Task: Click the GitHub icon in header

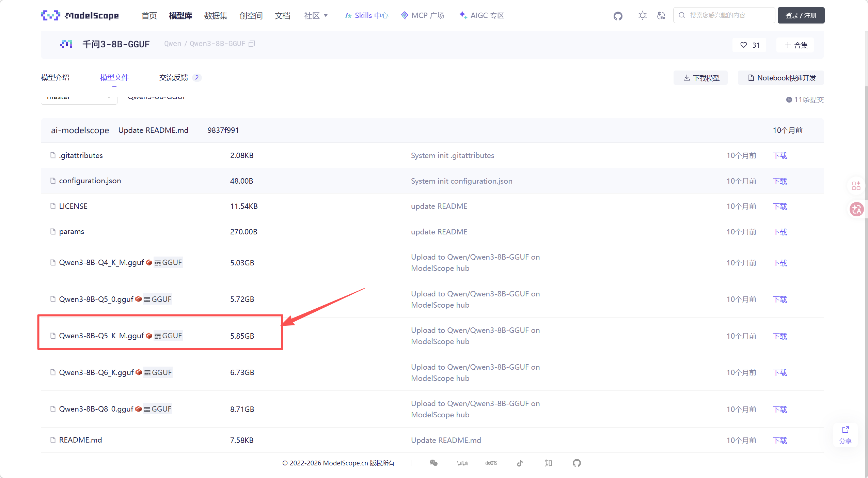Action: tap(618, 16)
